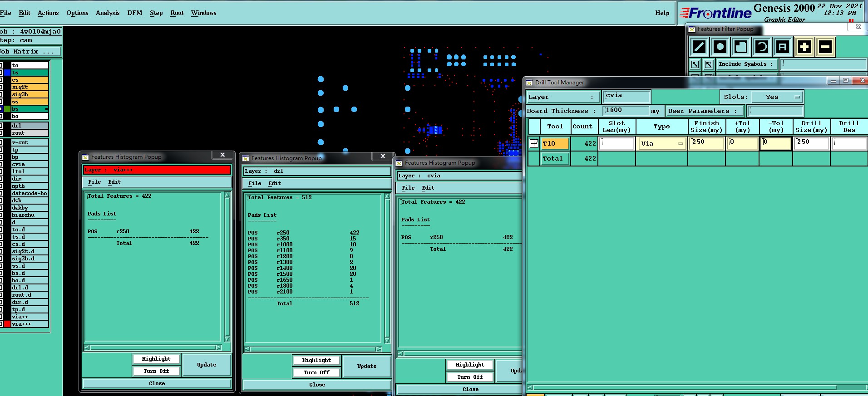Toggle the line features filter icon
This screenshot has width=868, height=396.
tap(699, 47)
